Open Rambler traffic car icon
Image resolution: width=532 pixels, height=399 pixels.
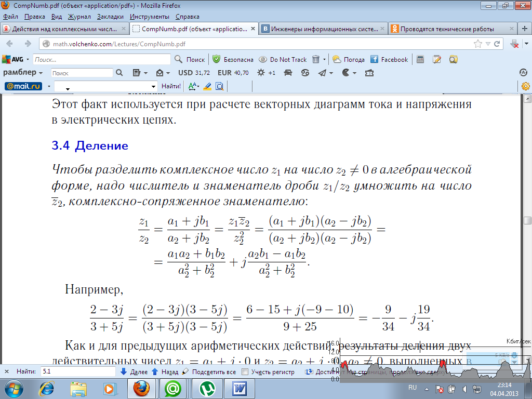pos(288,73)
